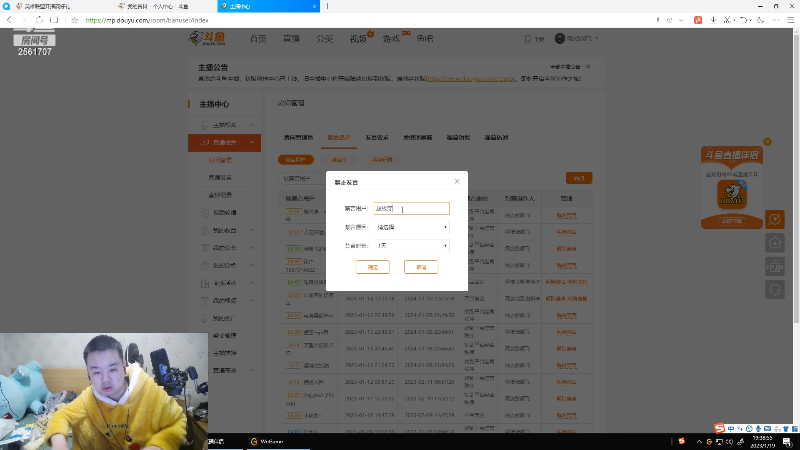This screenshot has height=450, width=800.
Task: Click the orange play icon on right sidebar
Action: 775,219
